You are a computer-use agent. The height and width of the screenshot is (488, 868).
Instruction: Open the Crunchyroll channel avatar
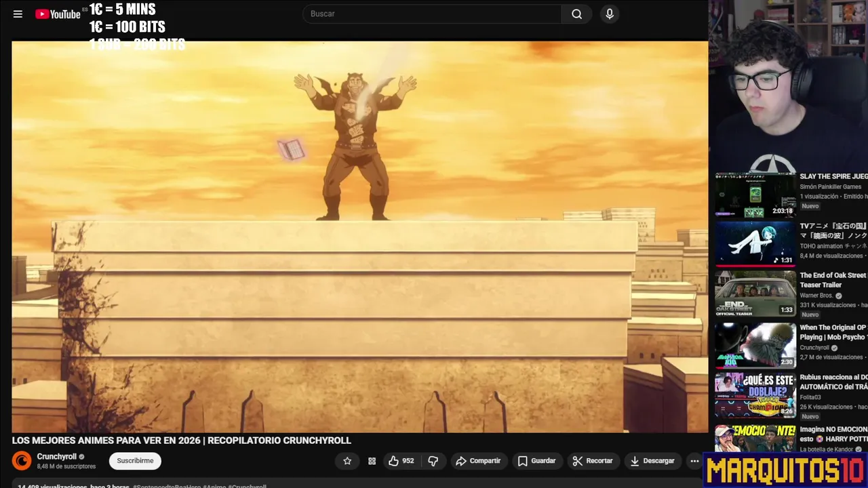[22, 461]
